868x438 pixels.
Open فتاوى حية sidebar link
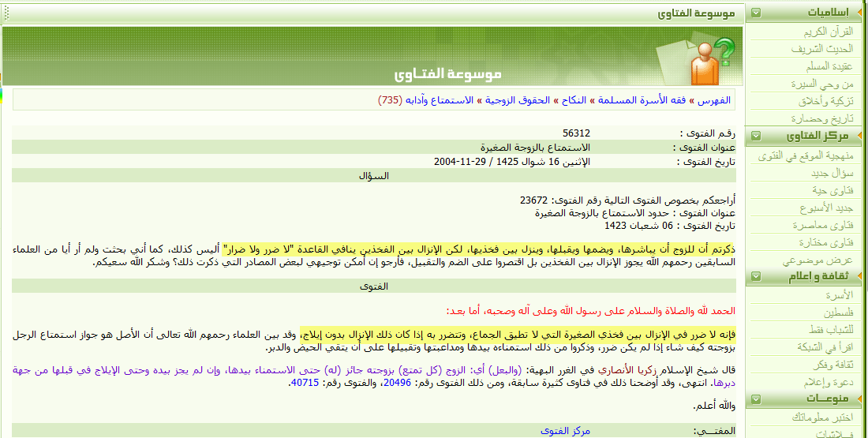pos(832,190)
